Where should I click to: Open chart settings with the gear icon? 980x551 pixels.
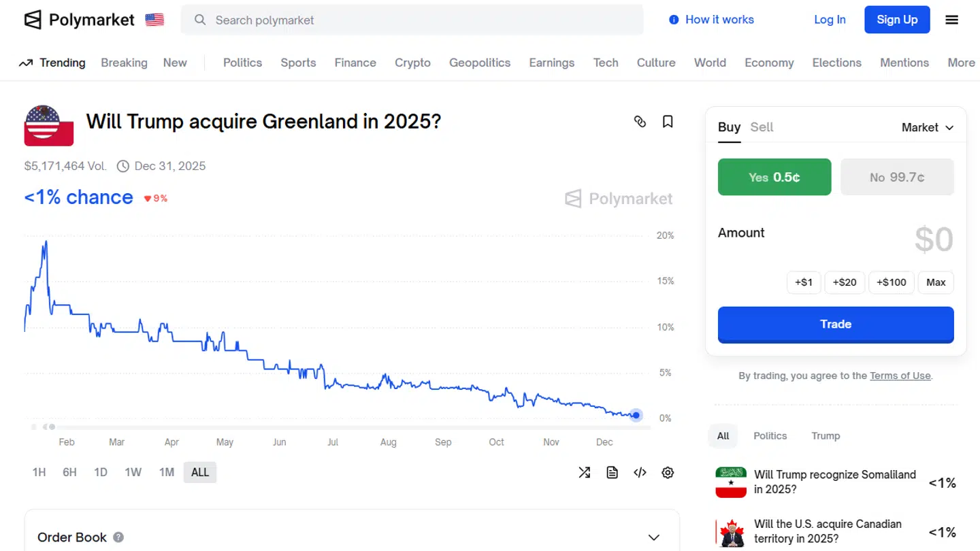[x=668, y=472]
